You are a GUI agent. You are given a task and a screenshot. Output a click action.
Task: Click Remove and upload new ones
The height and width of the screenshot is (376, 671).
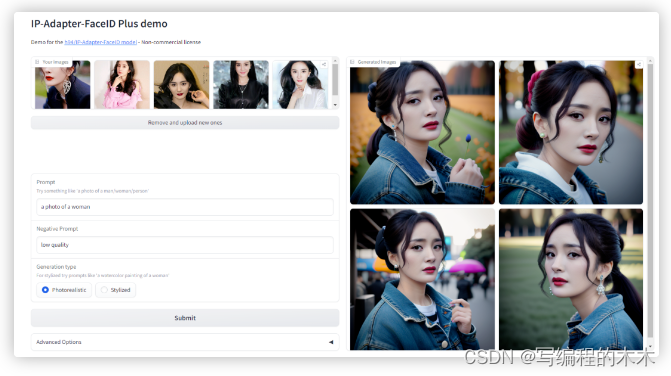[185, 123]
